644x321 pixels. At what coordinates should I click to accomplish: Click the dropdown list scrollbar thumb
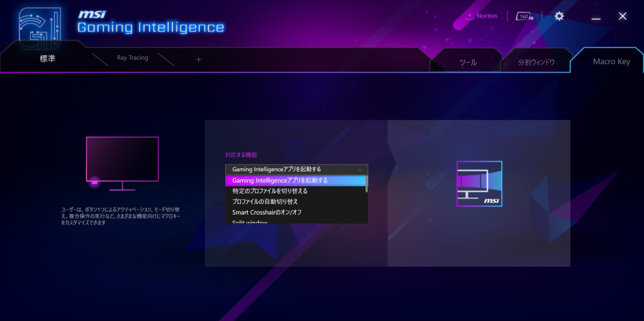pos(367,184)
